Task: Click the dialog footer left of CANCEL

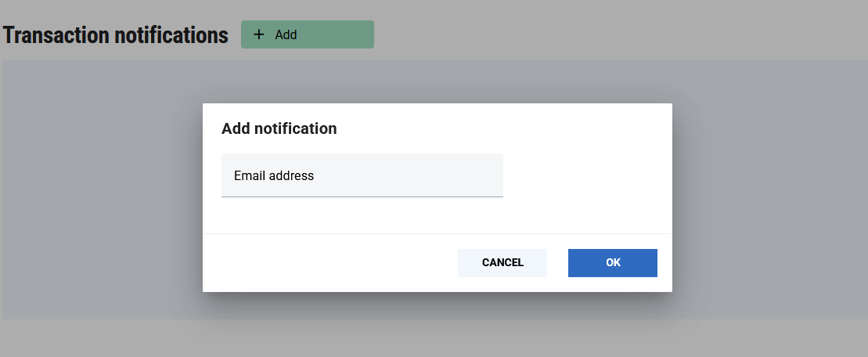Action: (329, 263)
